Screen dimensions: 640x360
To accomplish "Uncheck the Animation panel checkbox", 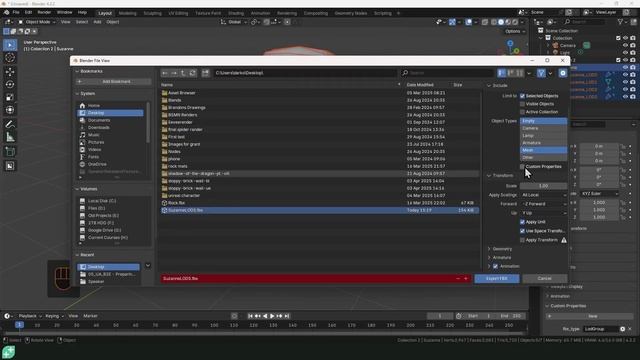I will (x=496, y=267).
